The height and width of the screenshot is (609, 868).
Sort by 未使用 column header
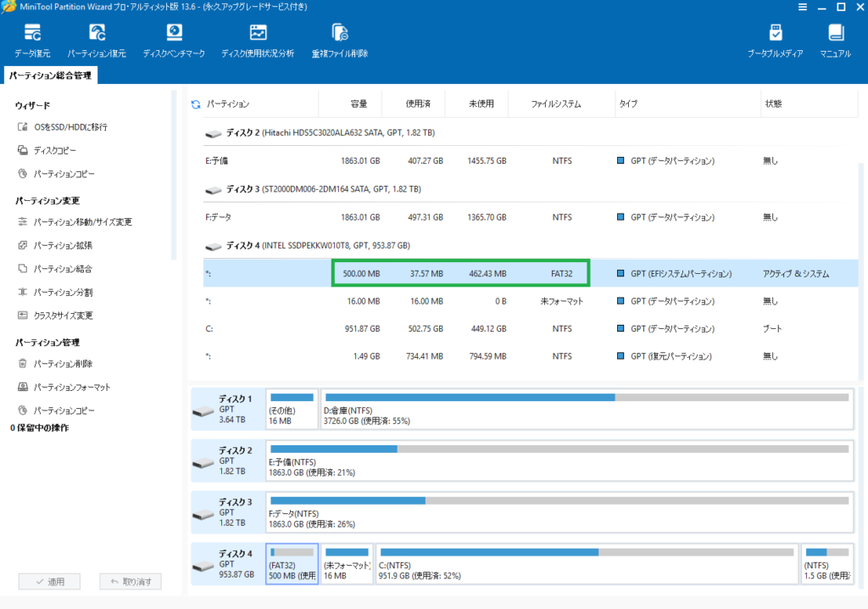(x=481, y=103)
